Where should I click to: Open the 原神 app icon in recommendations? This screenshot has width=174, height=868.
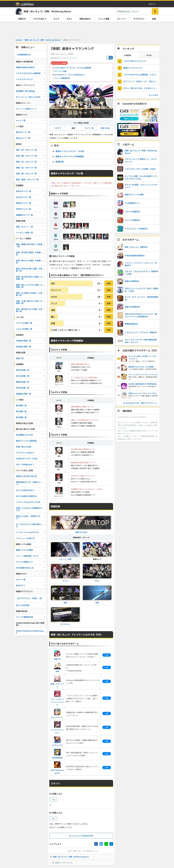pyautogui.click(x=57, y=666)
